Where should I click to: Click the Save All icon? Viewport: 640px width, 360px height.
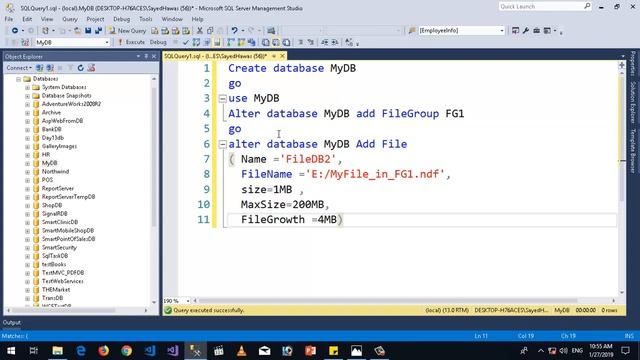point(98,31)
